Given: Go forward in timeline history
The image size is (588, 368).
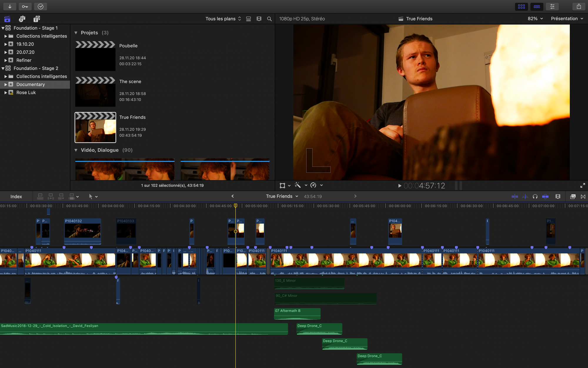Looking at the screenshot, I should click(355, 196).
